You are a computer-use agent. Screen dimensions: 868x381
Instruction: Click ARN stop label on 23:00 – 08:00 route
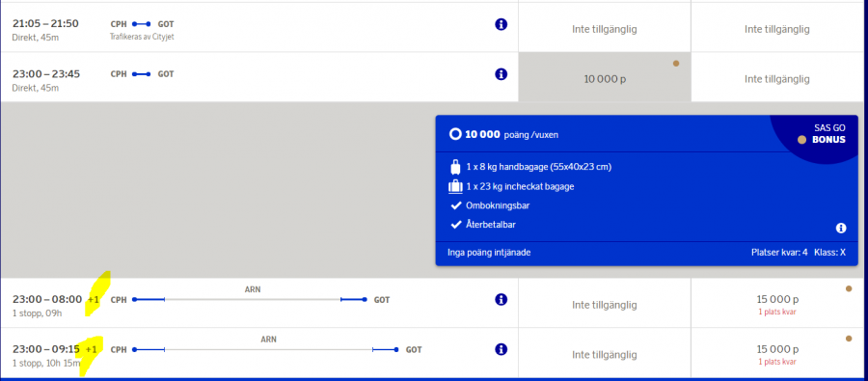[x=253, y=289]
